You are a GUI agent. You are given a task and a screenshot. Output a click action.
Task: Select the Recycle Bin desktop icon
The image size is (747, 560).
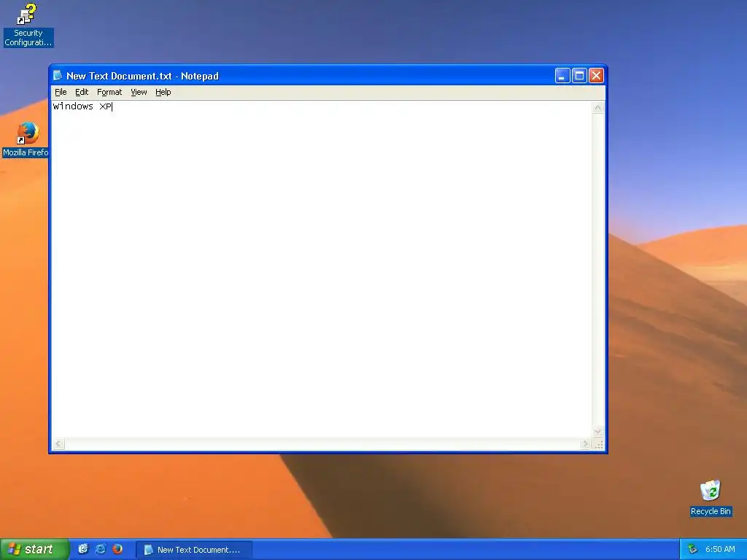[711, 498]
